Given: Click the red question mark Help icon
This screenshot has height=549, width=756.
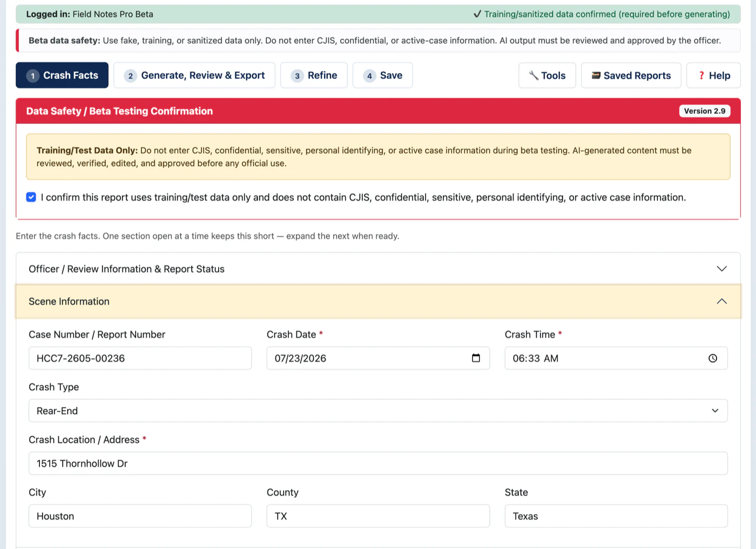Looking at the screenshot, I should tap(701, 76).
